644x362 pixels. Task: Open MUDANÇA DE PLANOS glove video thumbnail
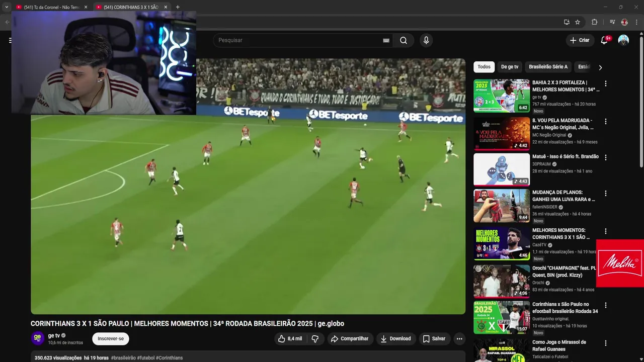click(502, 206)
